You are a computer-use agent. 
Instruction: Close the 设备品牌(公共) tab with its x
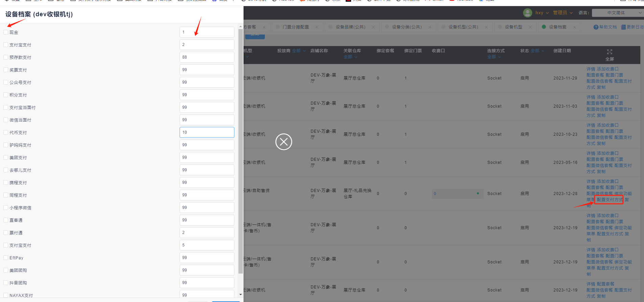(x=373, y=27)
